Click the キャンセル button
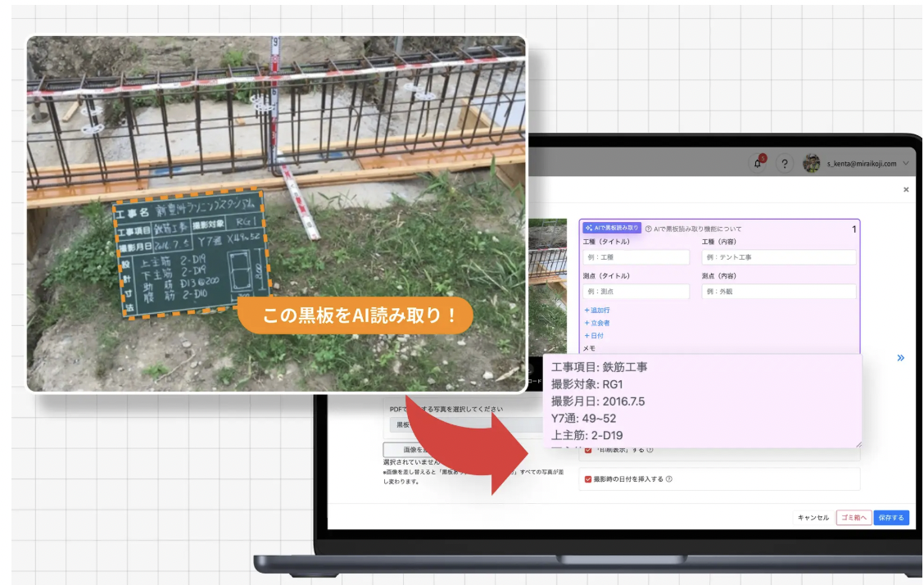The height and width of the screenshot is (585, 924). [813, 518]
